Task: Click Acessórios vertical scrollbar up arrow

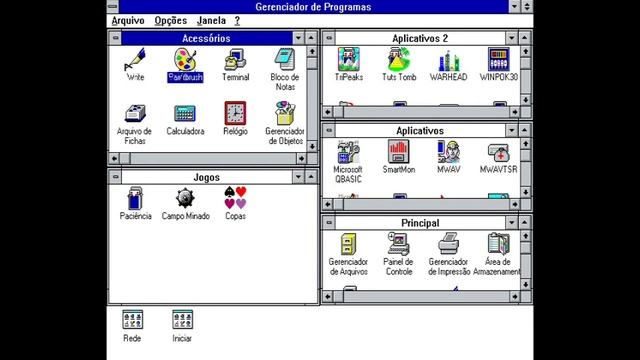Action: [x=312, y=51]
